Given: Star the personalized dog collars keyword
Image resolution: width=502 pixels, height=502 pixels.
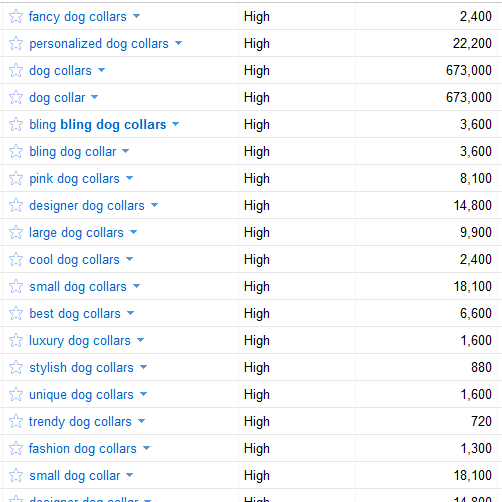Looking at the screenshot, I should tap(16, 43).
